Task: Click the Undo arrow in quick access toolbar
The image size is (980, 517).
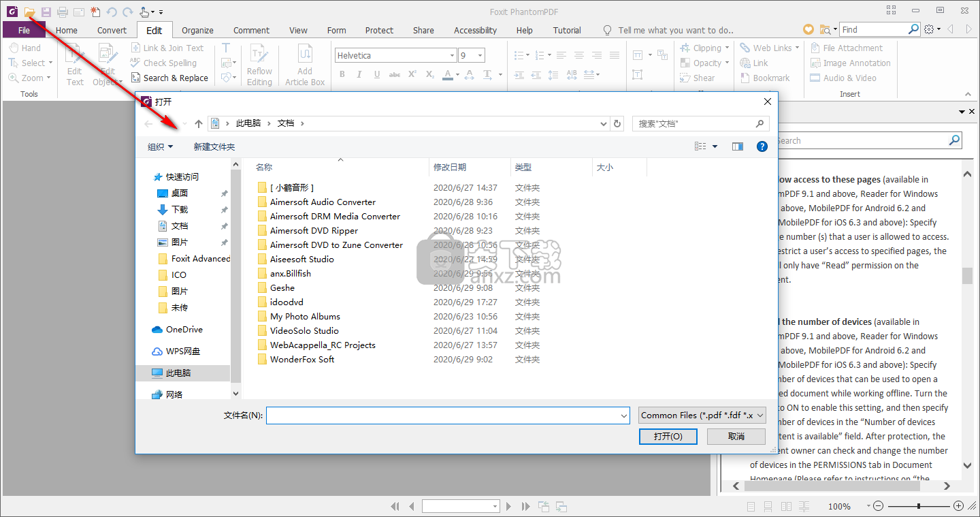Action: 112,12
